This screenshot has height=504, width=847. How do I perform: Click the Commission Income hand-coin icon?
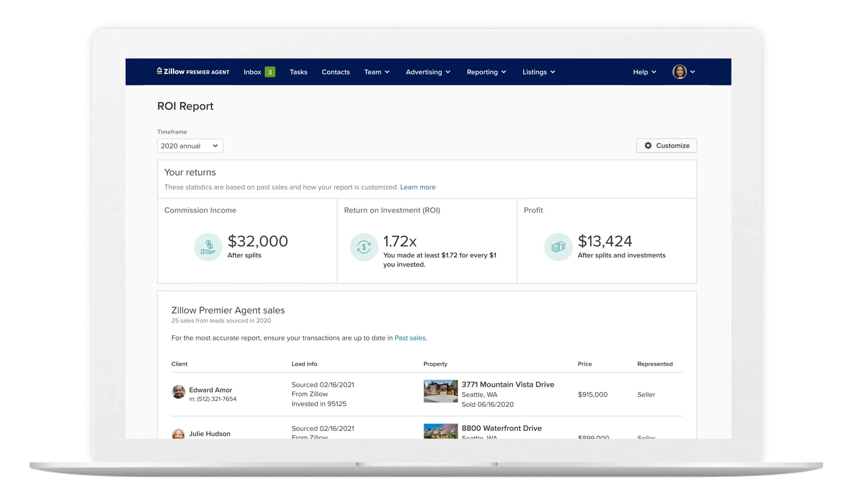208,247
